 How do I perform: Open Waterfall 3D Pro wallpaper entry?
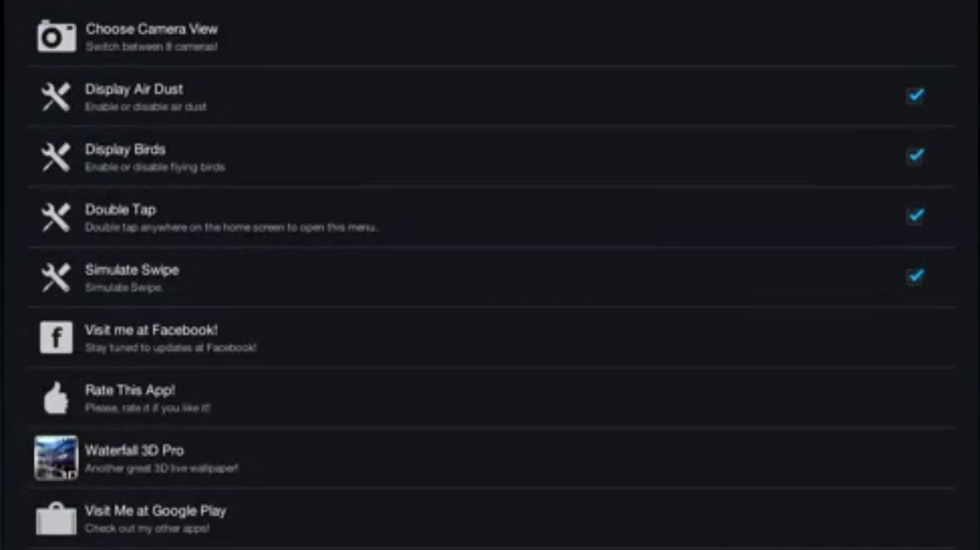[x=491, y=458]
